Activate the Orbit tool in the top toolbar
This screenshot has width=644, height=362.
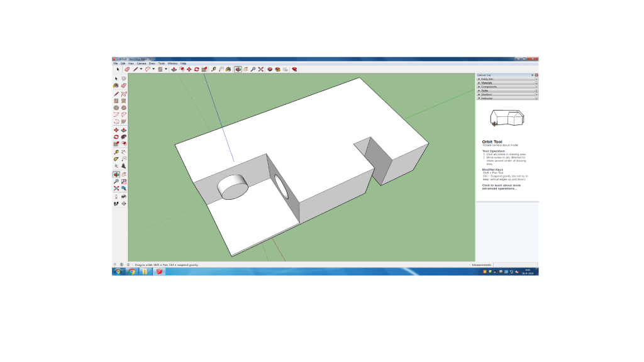(238, 69)
